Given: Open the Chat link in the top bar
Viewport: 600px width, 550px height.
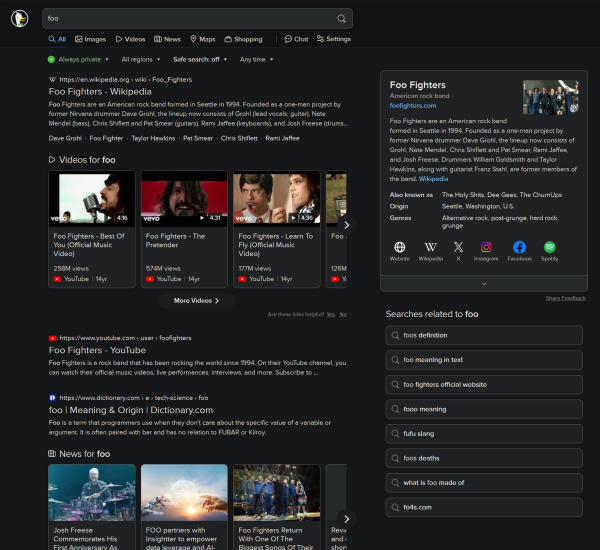Looking at the screenshot, I should [296, 39].
